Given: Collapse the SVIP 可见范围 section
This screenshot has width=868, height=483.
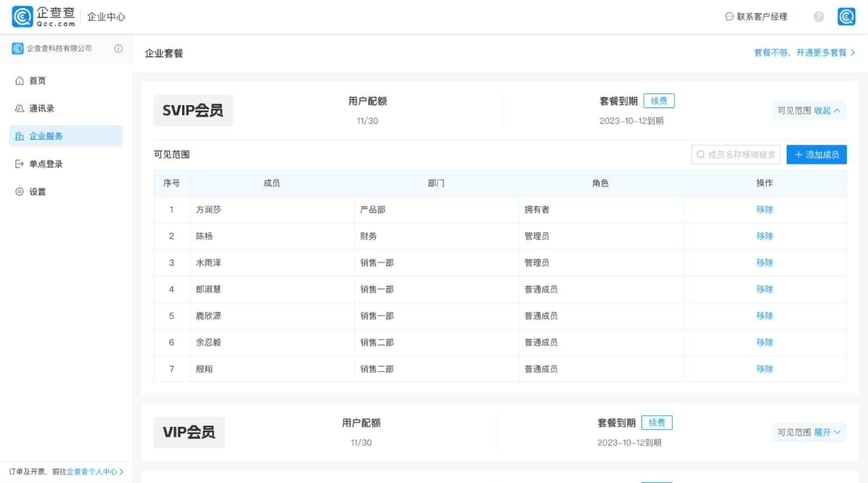Looking at the screenshot, I should coord(827,111).
